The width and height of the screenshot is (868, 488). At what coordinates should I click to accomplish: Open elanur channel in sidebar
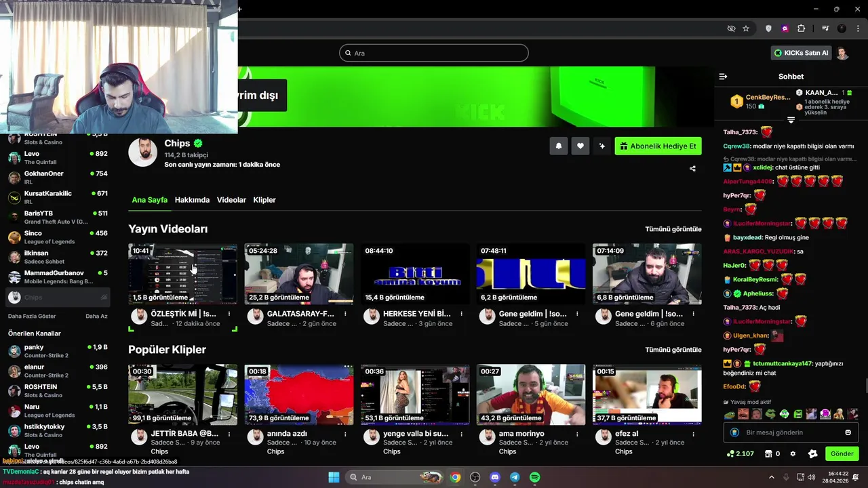(x=58, y=371)
